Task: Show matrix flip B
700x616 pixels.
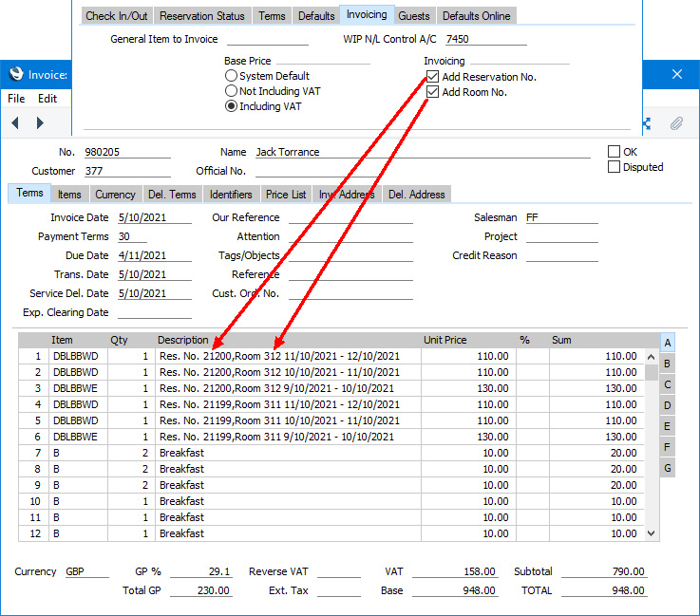Action: [x=668, y=364]
